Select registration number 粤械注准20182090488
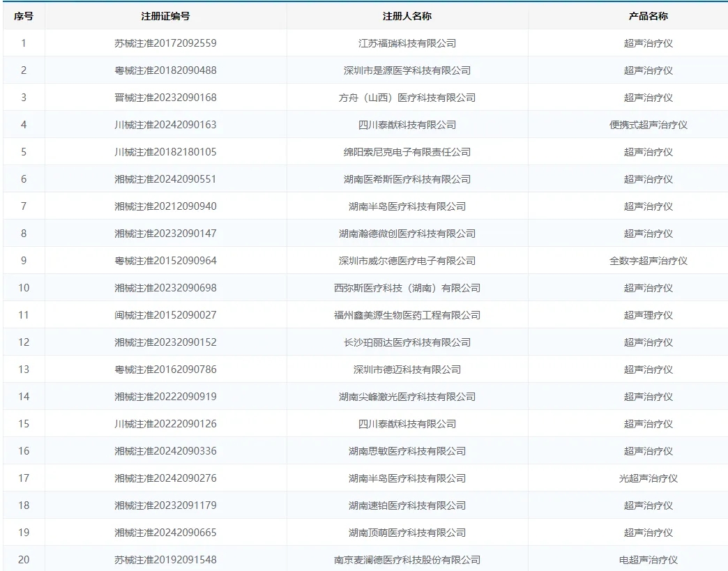The height and width of the screenshot is (571, 728). (166, 70)
